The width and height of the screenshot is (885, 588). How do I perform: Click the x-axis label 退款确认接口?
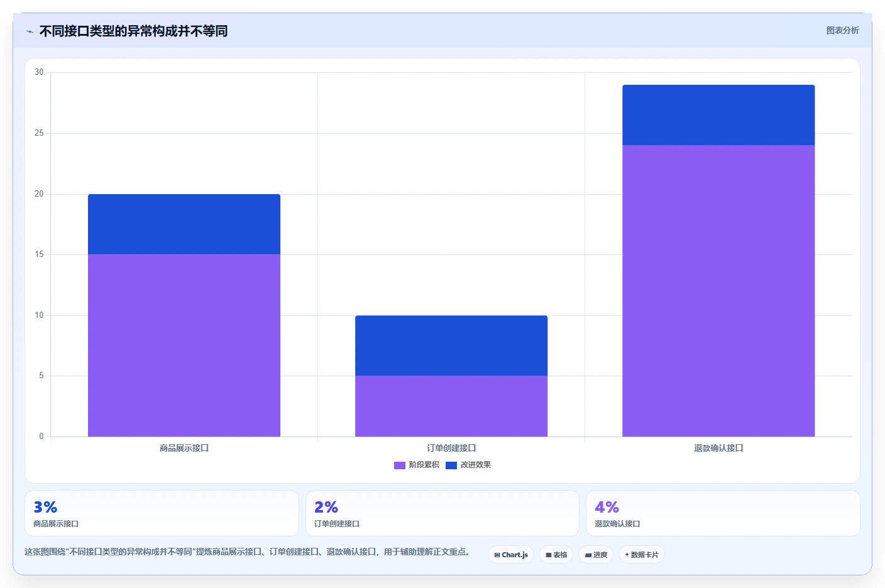(718, 448)
